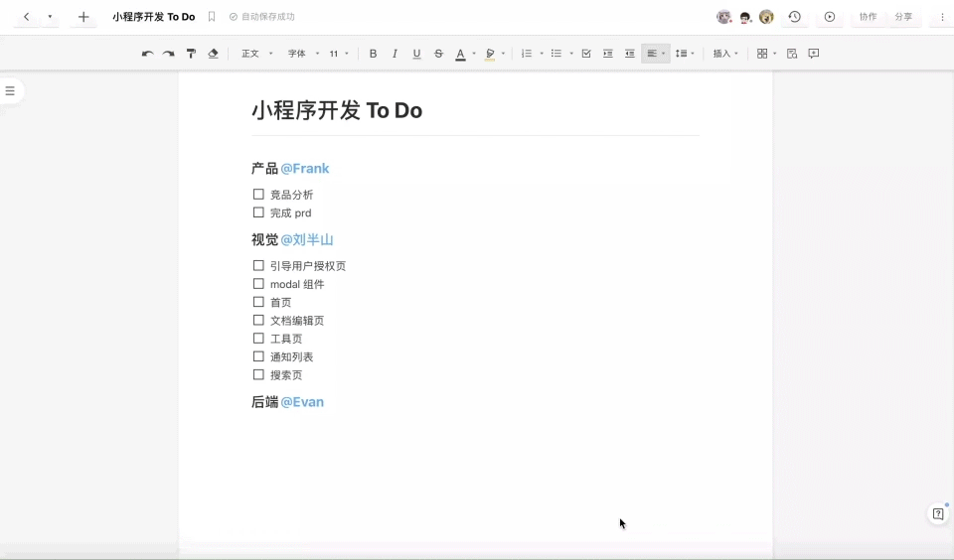Image resolution: width=954 pixels, height=560 pixels.
Task: Expand the back navigation history arrow
Action: point(50,17)
